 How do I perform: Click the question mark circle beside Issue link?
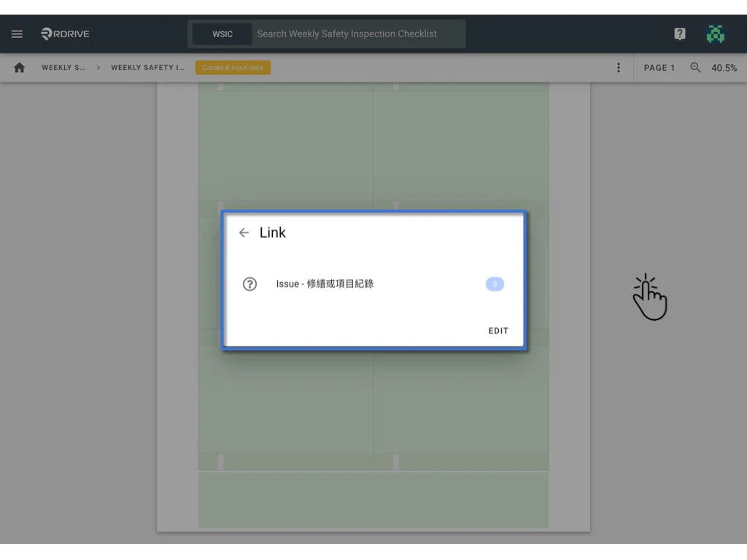pos(249,284)
